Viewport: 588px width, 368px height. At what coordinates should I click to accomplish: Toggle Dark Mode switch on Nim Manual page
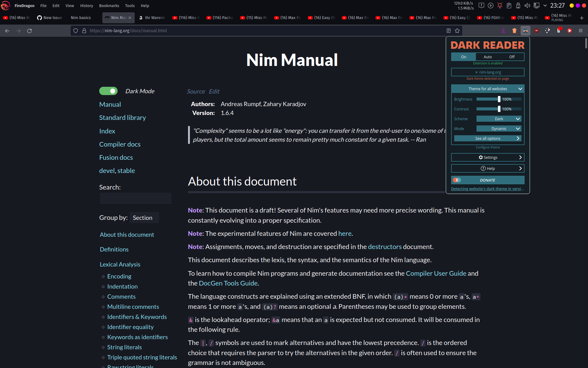pos(108,91)
